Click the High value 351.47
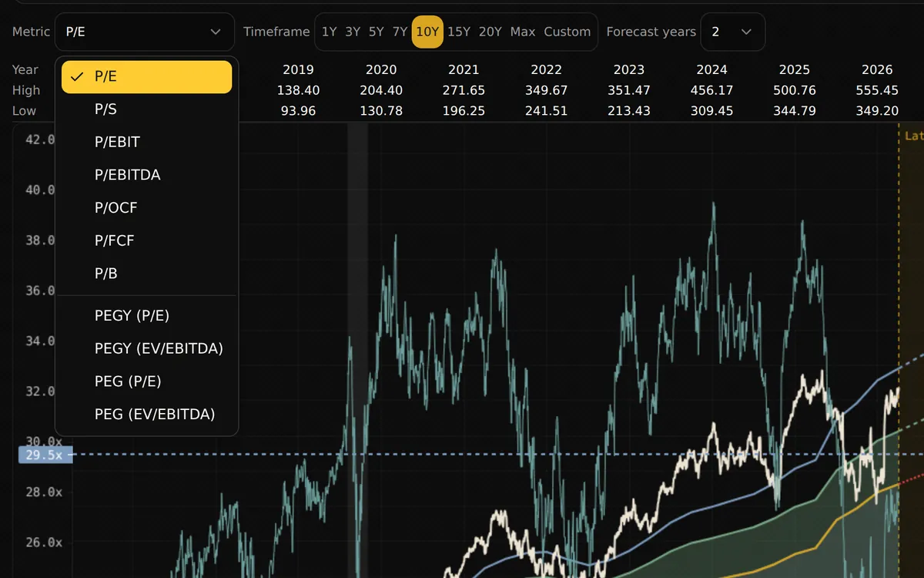The height and width of the screenshot is (578, 924). [629, 90]
